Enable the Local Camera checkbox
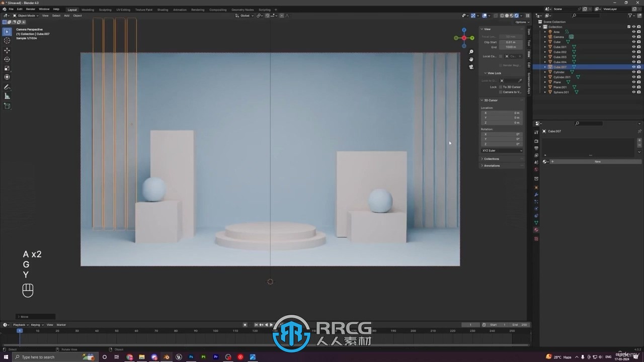The height and width of the screenshot is (362, 644). coord(501,56)
